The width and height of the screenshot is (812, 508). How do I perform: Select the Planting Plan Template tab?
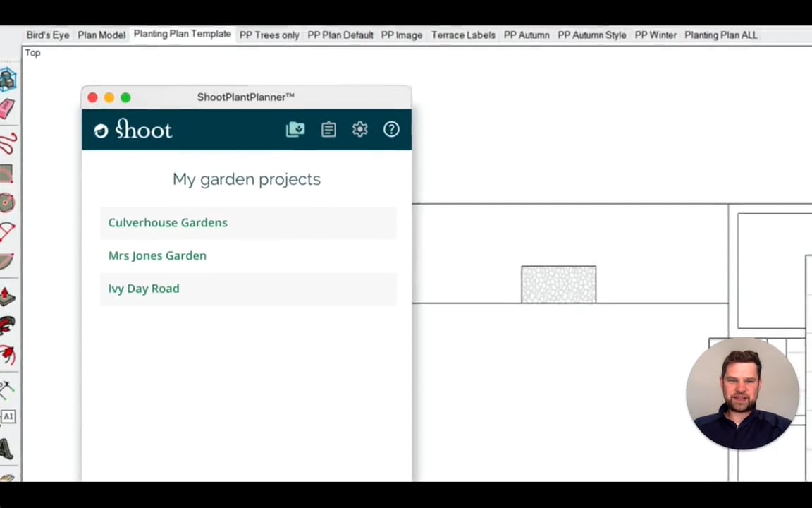(x=183, y=34)
